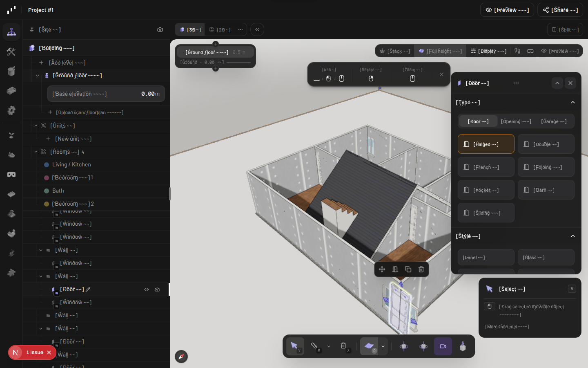The image size is (588, 368).
Task: Click the Bath room color dot
Action: (x=47, y=191)
